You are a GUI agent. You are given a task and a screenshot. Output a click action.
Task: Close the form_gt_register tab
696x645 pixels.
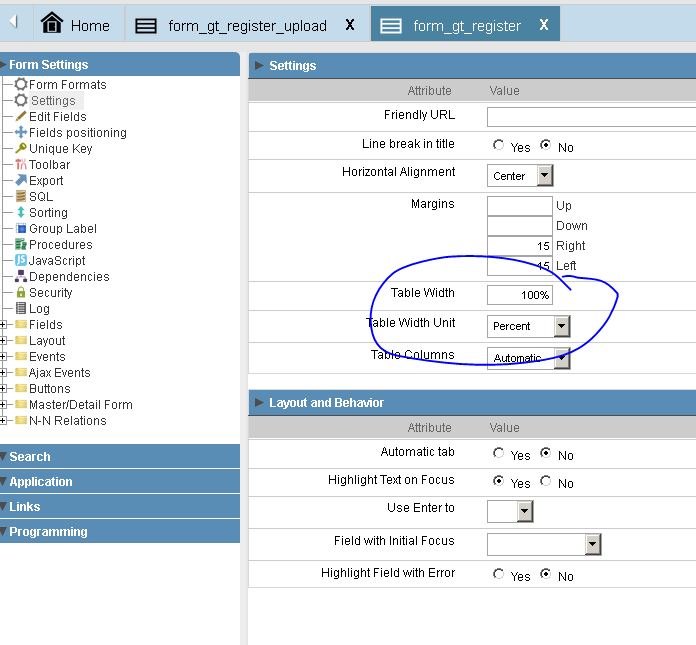pos(544,24)
